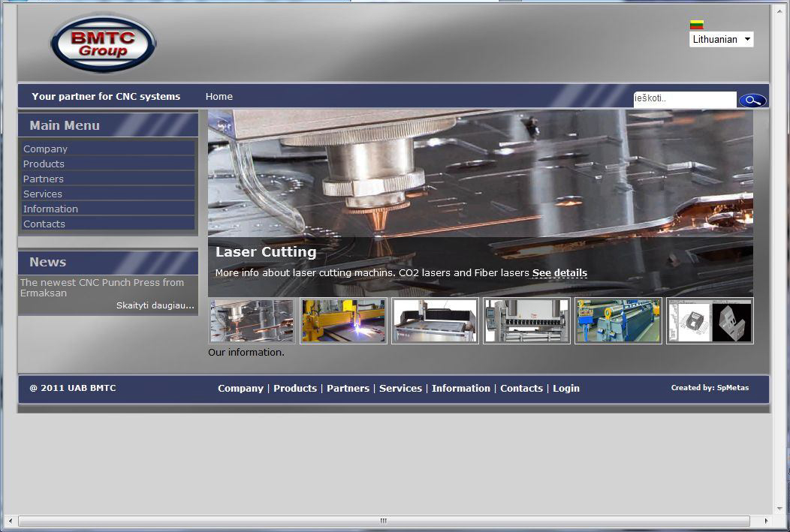Select the press brake machine thumbnail
This screenshot has height=532, width=790.
(x=526, y=321)
